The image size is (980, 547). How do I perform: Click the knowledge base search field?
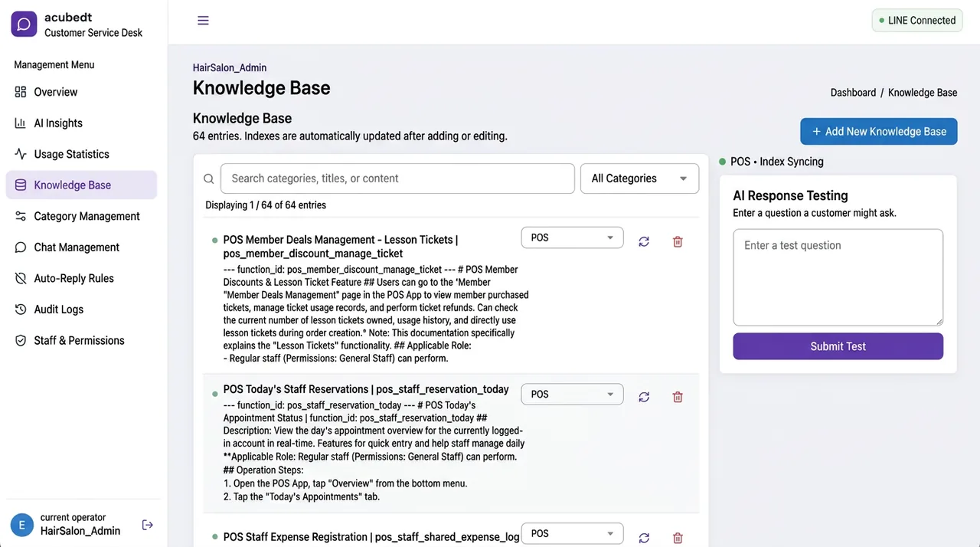(397, 179)
